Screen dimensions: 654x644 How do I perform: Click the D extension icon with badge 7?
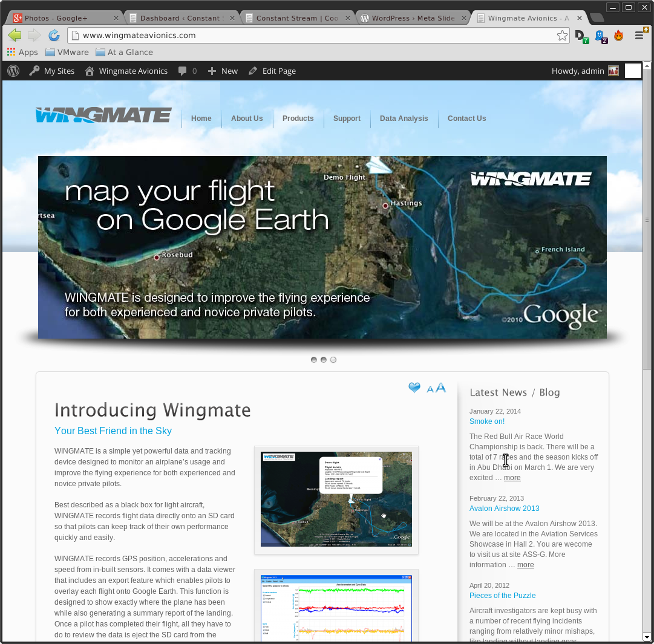pos(581,36)
